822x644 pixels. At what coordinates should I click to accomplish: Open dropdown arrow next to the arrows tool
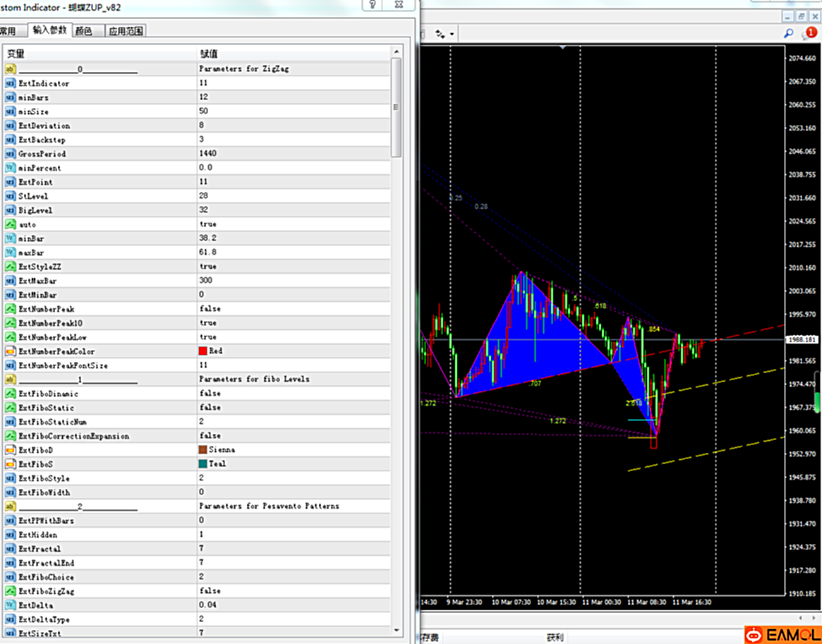(452, 34)
